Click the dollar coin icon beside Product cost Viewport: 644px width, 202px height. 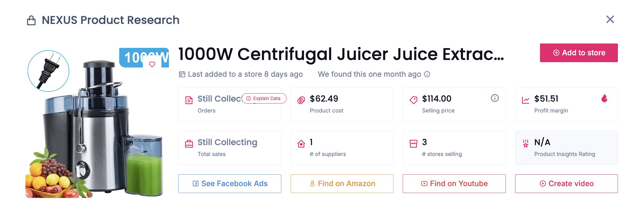pyautogui.click(x=300, y=99)
